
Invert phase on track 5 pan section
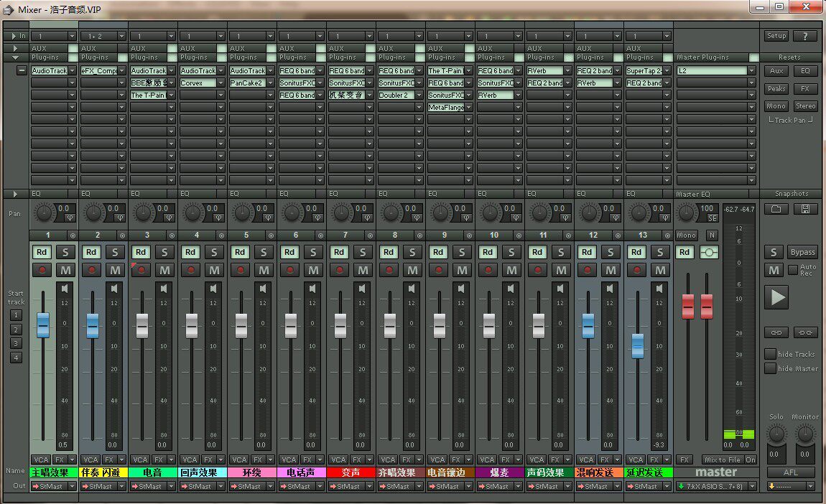click(268, 218)
